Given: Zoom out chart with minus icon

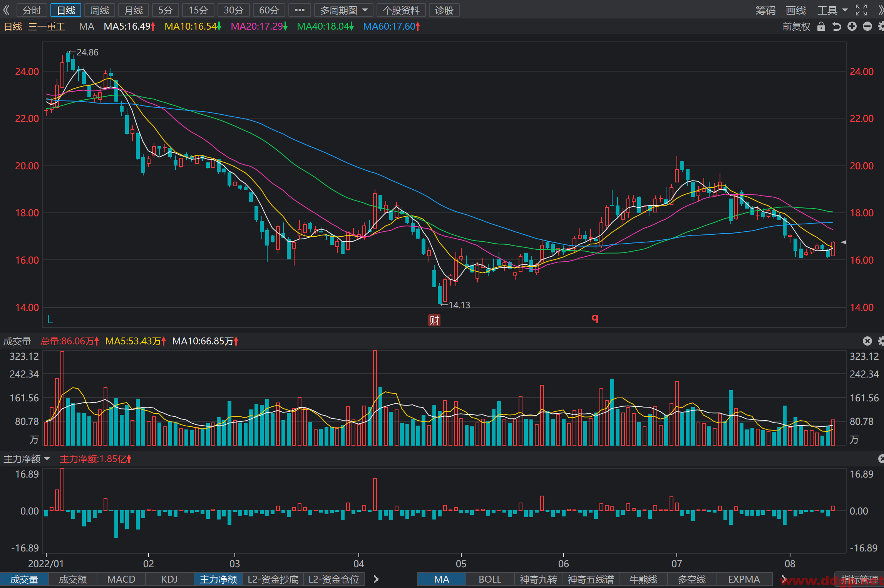Looking at the screenshot, I should coord(867,27).
